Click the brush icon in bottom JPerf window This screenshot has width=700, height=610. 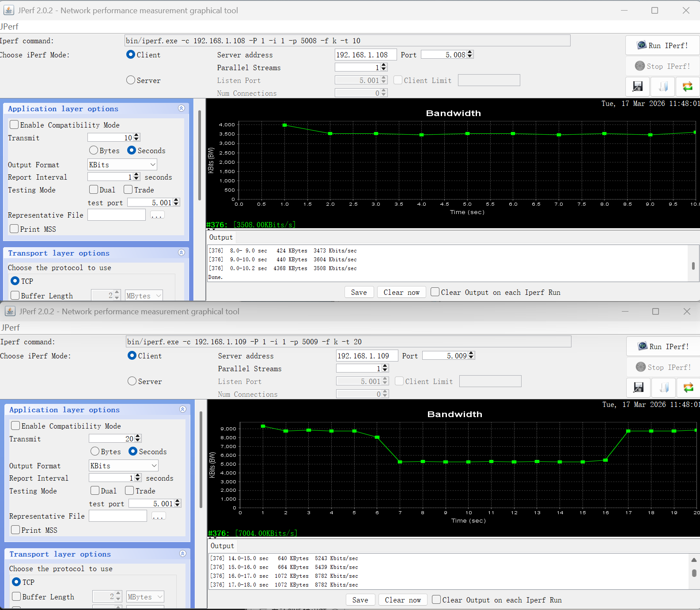(664, 388)
